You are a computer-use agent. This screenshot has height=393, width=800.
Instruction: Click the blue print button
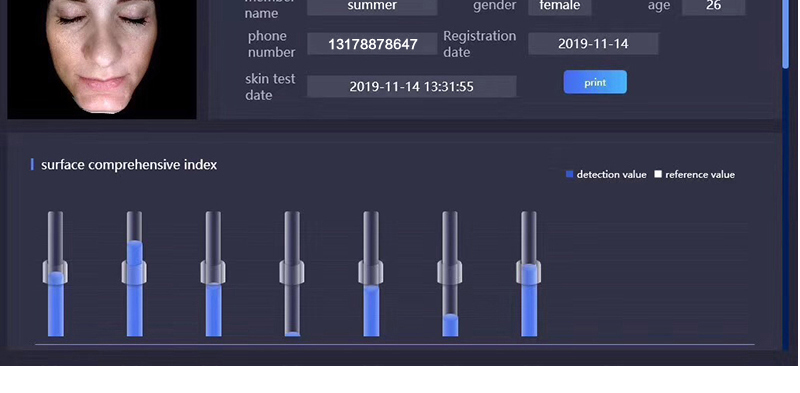pyautogui.click(x=595, y=82)
